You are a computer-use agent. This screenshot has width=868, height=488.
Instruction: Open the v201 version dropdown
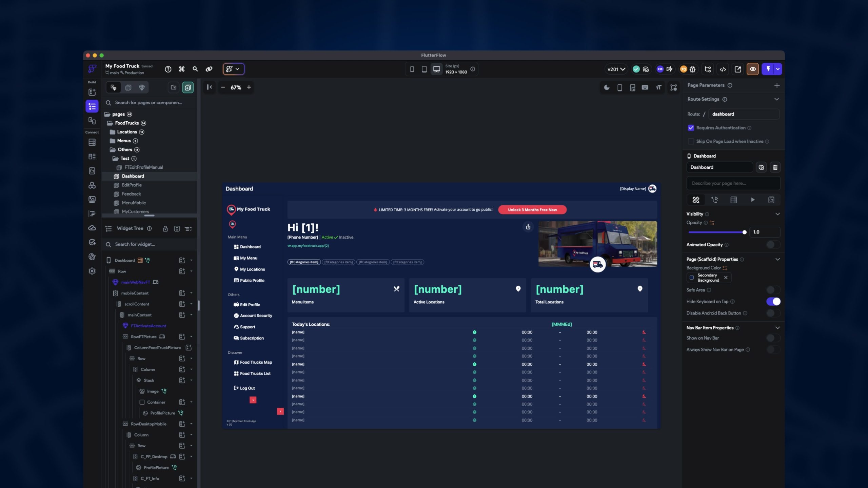click(616, 69)
